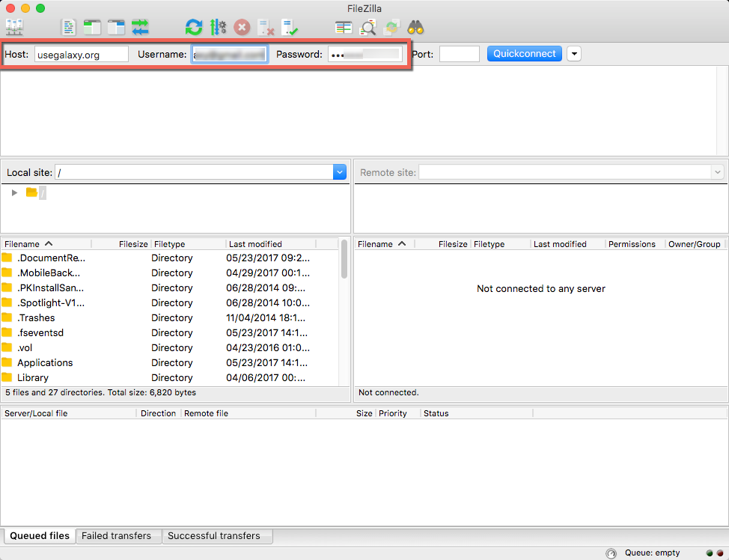Select the .Trashes directory name
The width and height of the screenshot is (729, 560).
[x=36, y=317]
